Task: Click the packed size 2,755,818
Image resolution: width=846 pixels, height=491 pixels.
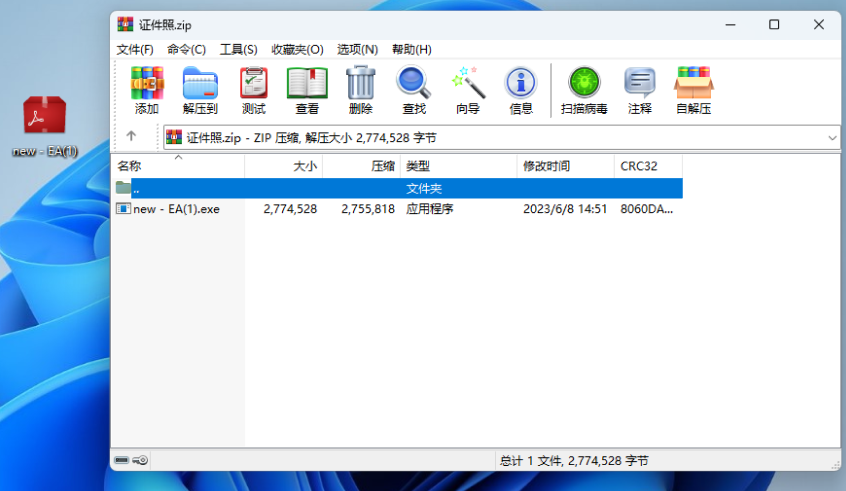Action: click(x=368, y=209)
